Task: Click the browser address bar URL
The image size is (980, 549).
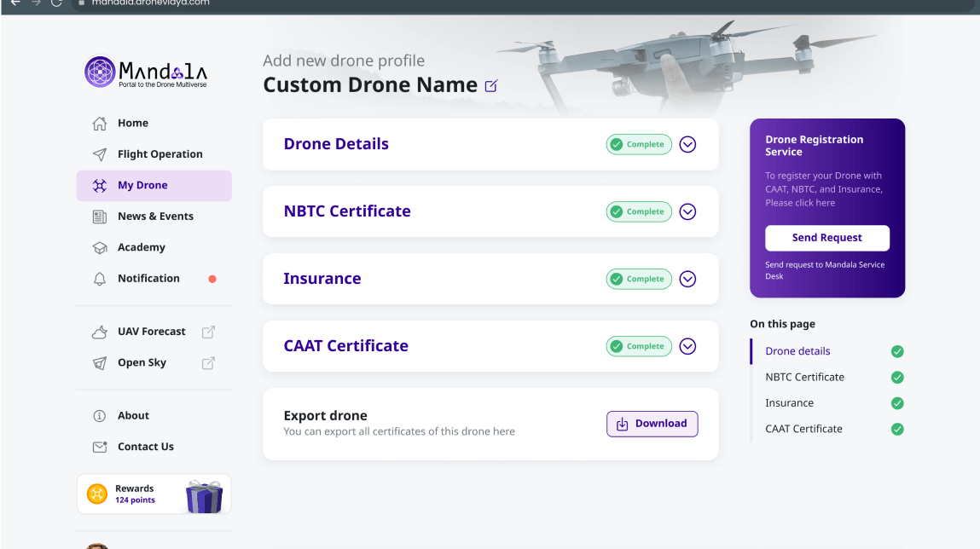Action: point(150,3)
